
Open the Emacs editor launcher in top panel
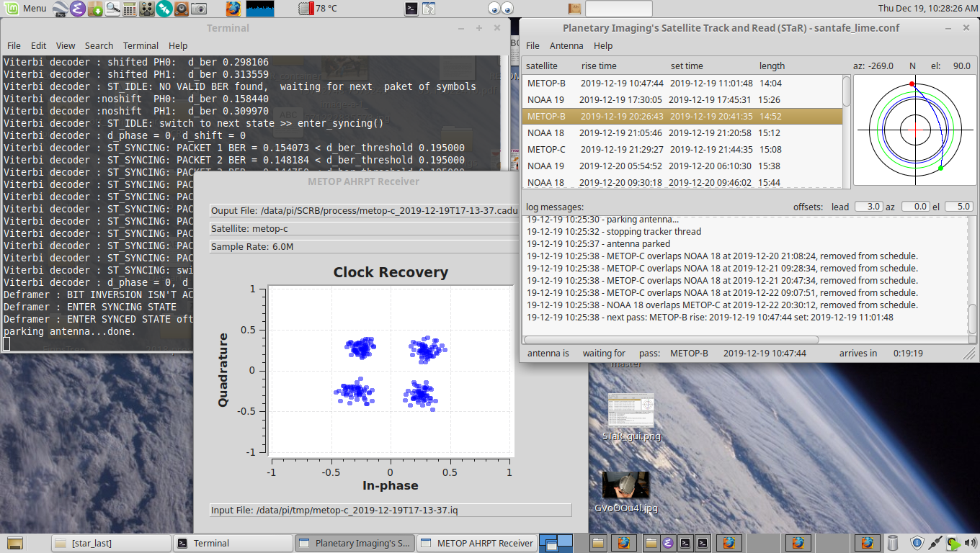coord(79,9)
